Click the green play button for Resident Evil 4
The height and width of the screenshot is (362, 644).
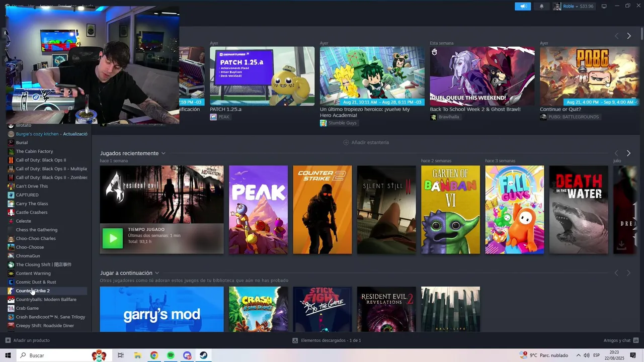113,238
